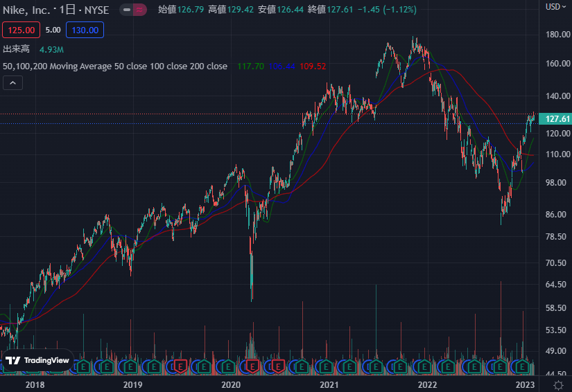
Task: Open chart settings gear at bottom right
Action: point(558,385)
